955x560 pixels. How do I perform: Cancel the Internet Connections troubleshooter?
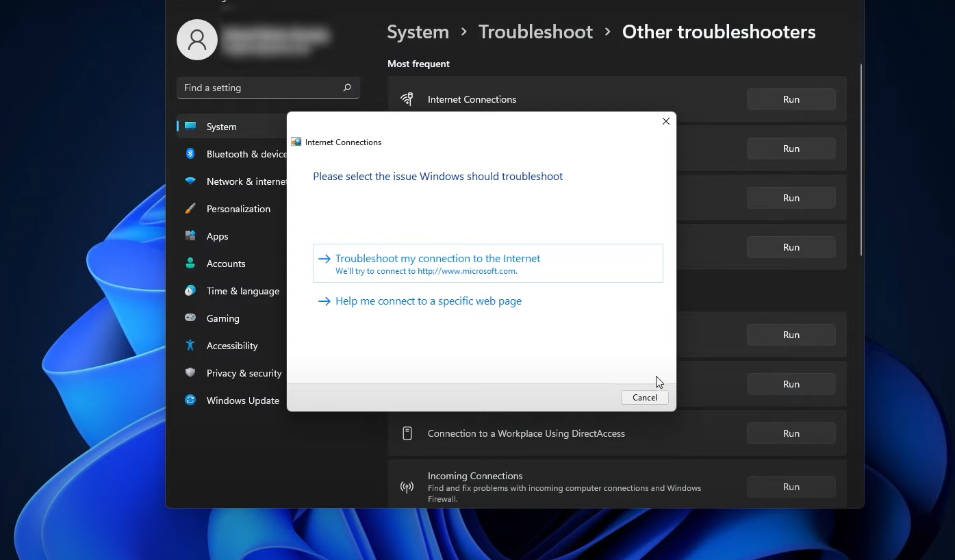pyautogui.click(x=644, y=397)
